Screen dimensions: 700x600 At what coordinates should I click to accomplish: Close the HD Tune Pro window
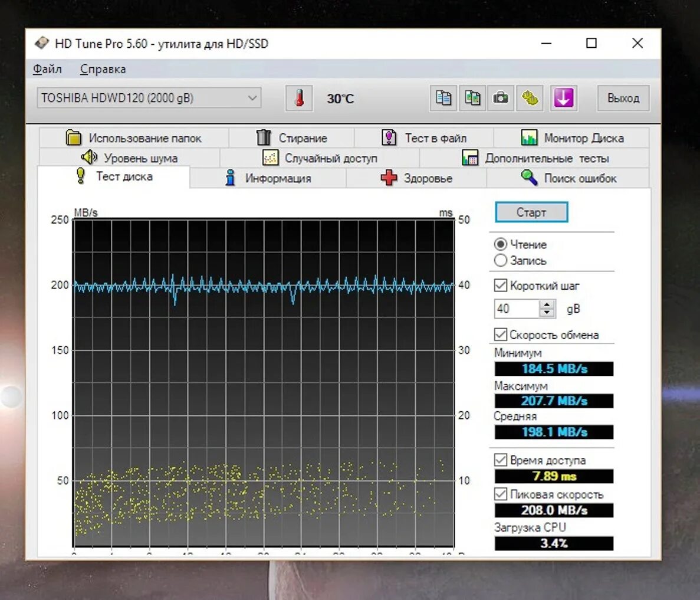pyautogui.click(x=637, y=43)
